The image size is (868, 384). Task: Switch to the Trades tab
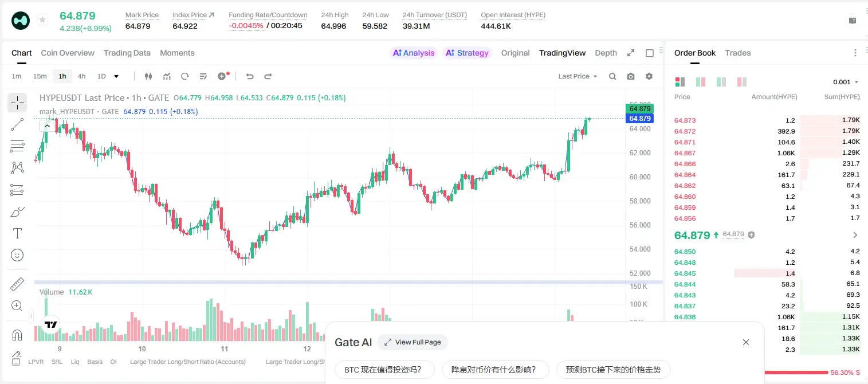pyautogui.click(x=738, y=53)
